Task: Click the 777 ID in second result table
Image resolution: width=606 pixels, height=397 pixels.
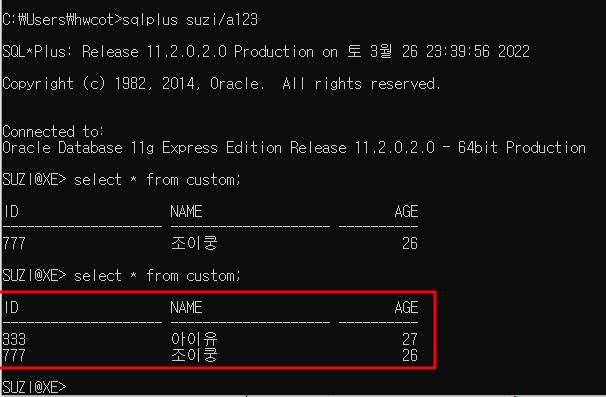Action: click(14, 355)
